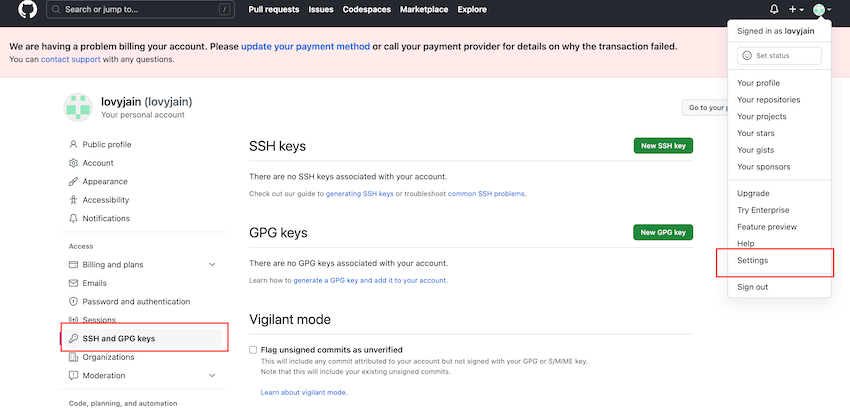
Task: Open generate a GPG key link
Action: (x=370, y=281)
